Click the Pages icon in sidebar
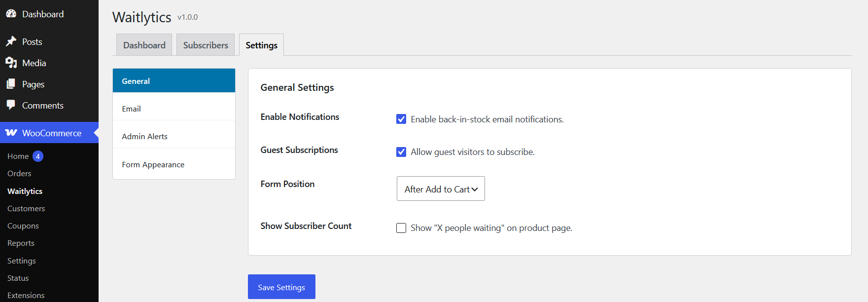Viewport: 868px width, 302px height. [11, 84]
